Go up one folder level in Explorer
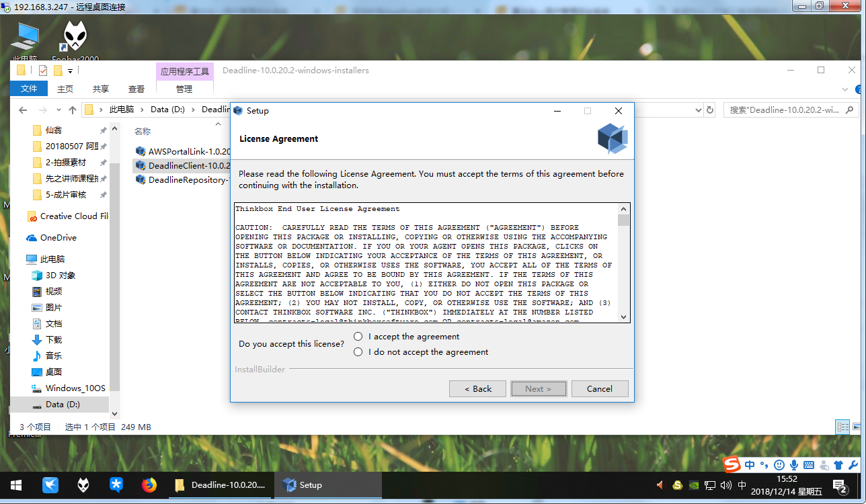Image resolution: width=866 pixels, height=504 pixels. click(x=73, y=110)
